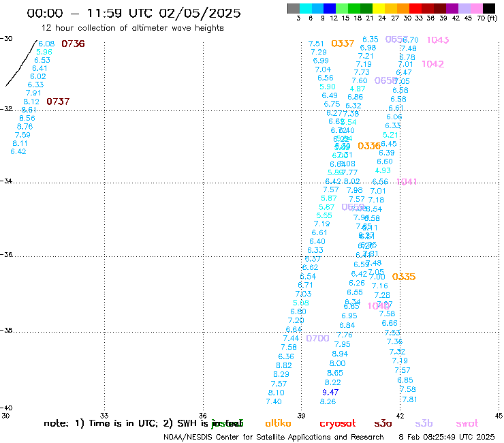Image resolution: width=504 pixels, height=443 pixels.
Task: Click the s3a pass time '0736'
Action: (x=73, y=44)
